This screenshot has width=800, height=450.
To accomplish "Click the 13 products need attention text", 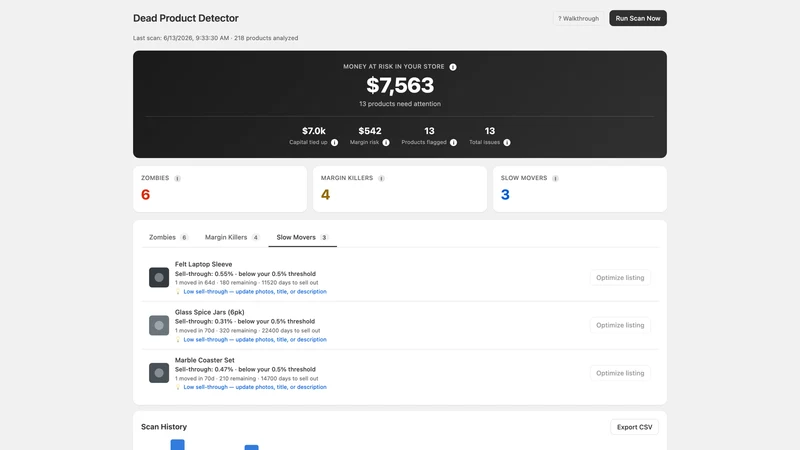I will (400, 104).
